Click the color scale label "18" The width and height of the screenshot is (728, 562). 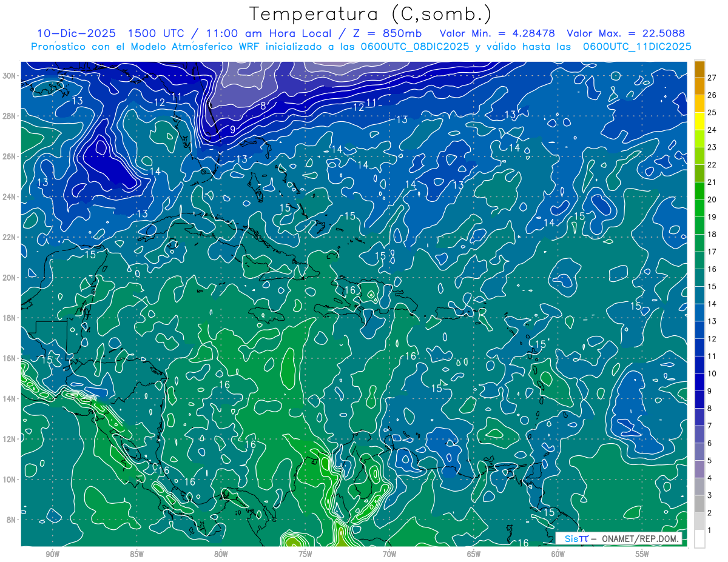click(x=712, y=234)
